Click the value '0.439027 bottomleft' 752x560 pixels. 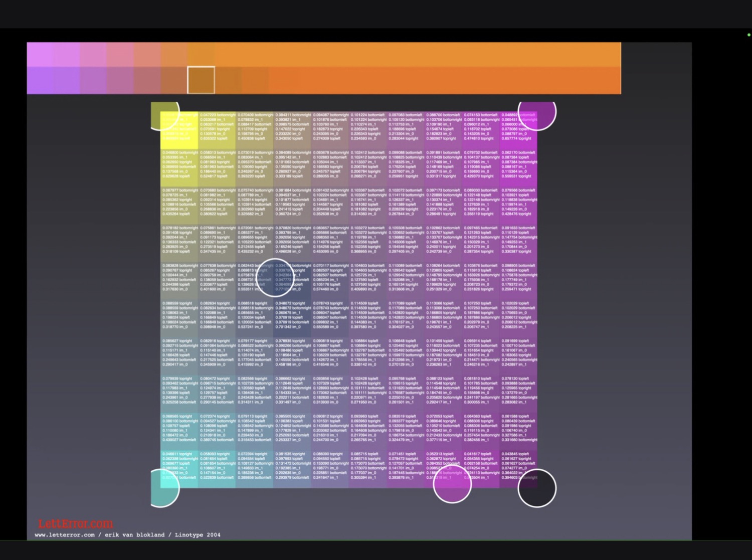179,440
